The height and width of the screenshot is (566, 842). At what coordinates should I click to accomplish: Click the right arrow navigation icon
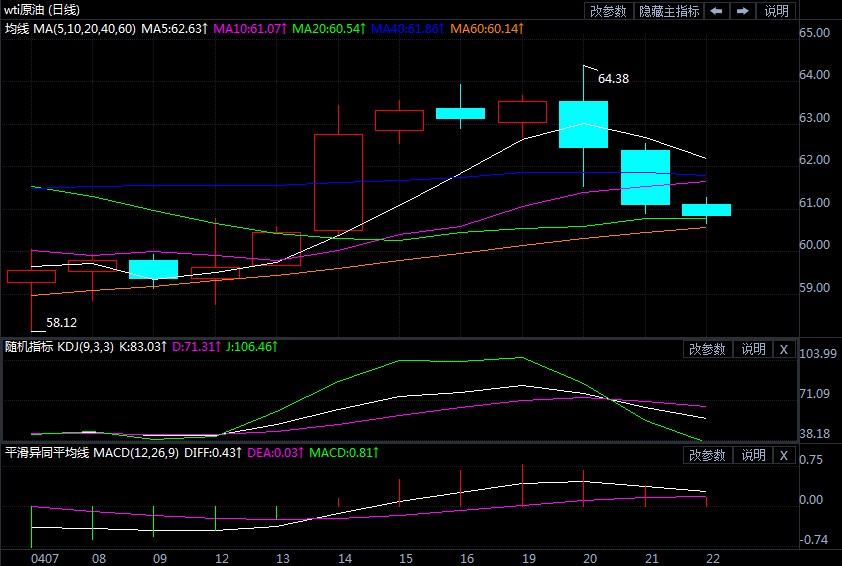pos(742,11)
